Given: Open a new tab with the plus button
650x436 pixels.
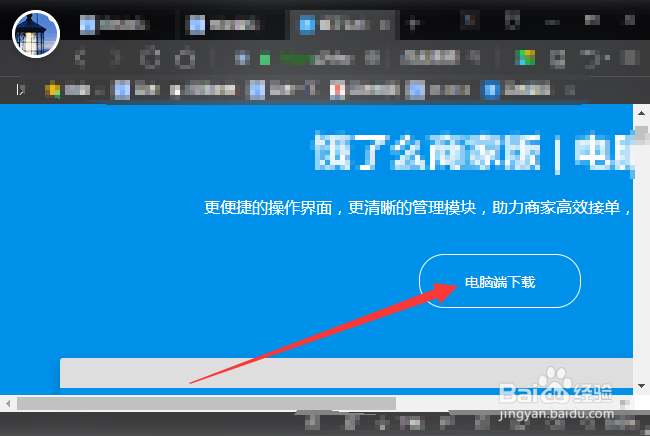Looking at the screenshot, I should 413,23.
